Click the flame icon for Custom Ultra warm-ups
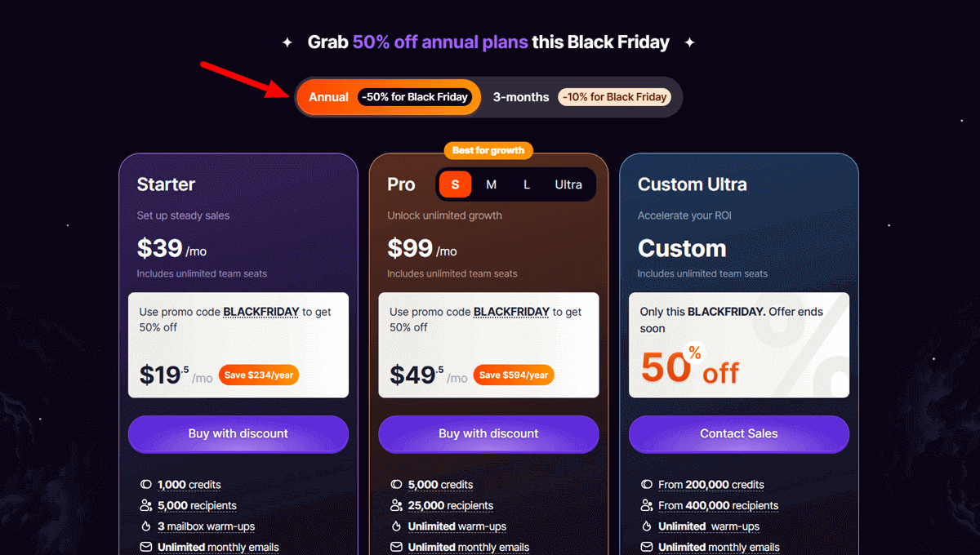980x555 pixels. click(648, 526)
